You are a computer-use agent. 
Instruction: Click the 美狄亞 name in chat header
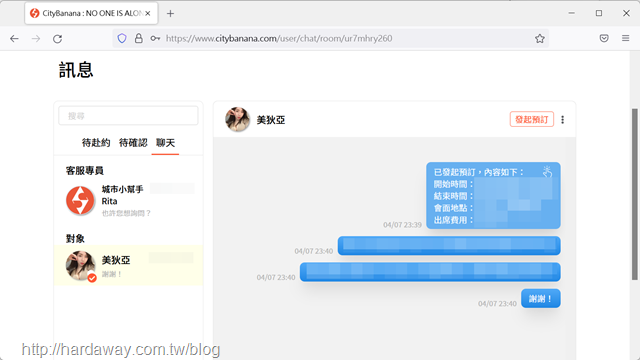(271, 120)
